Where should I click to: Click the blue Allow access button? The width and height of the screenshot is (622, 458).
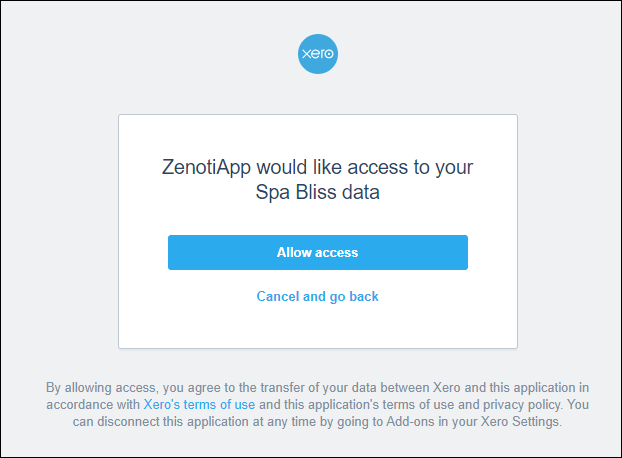(x=318, y=253)
